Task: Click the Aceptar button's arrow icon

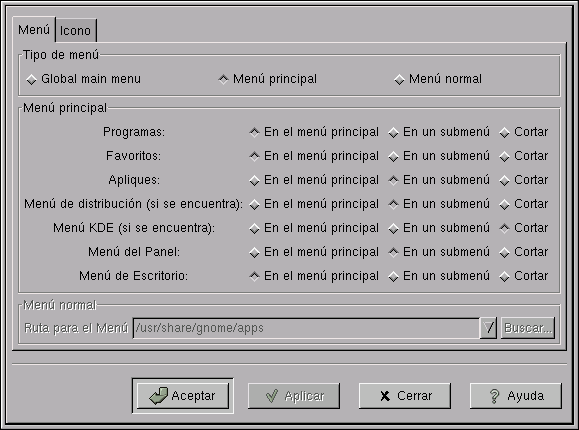Action: (158, 396)
